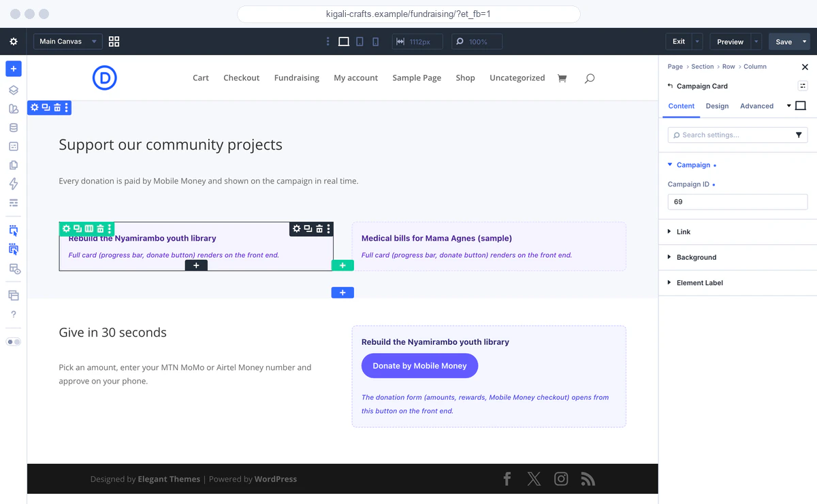Click zoom 100% field
This screenshot has width=817, height=504.
coord(477,41)
